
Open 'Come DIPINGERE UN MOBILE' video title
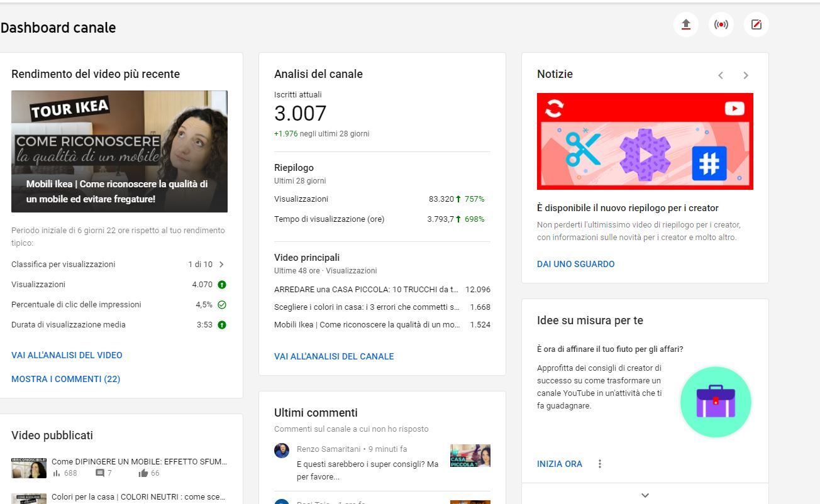click(x=139, y=462)
